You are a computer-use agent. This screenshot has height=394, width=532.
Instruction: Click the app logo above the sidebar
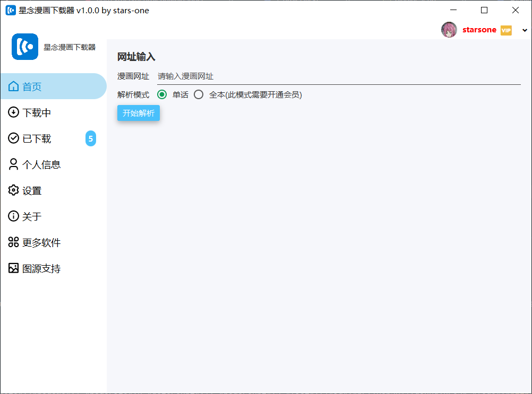pos(24,47)
